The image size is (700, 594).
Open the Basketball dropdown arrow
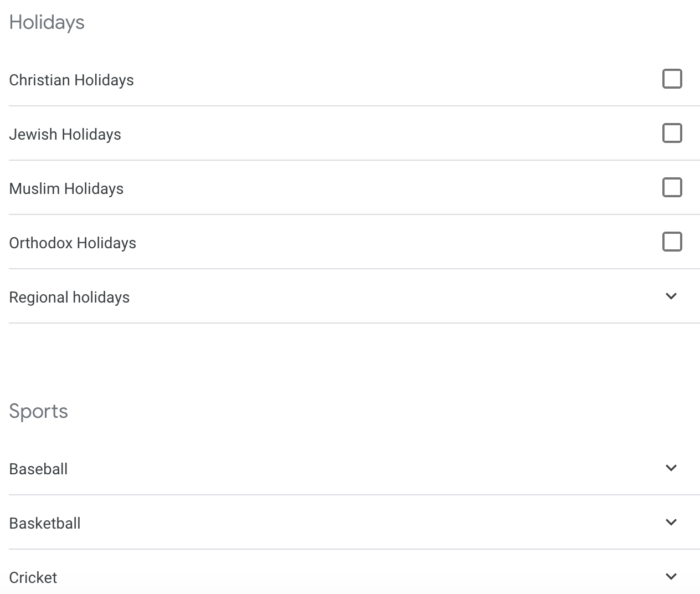pyautogui.click(x=671, y=523)
